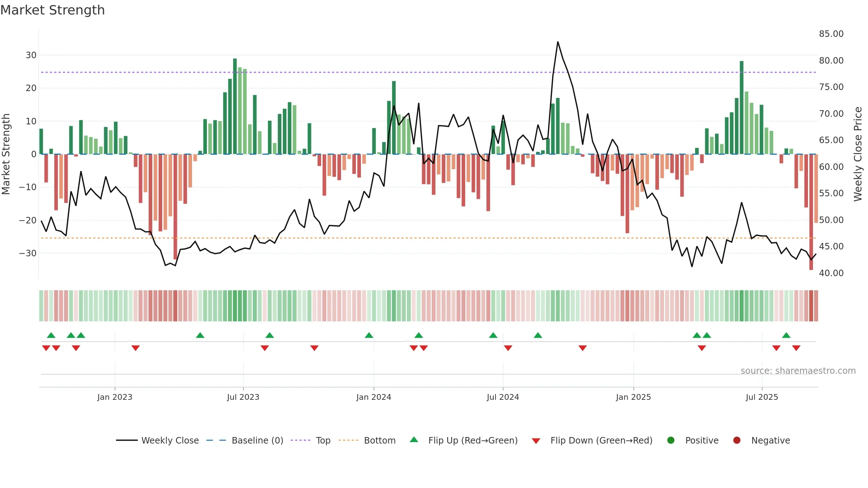Toggle Flip Up (Red→Green) legend entry

[x=464, y=440]
